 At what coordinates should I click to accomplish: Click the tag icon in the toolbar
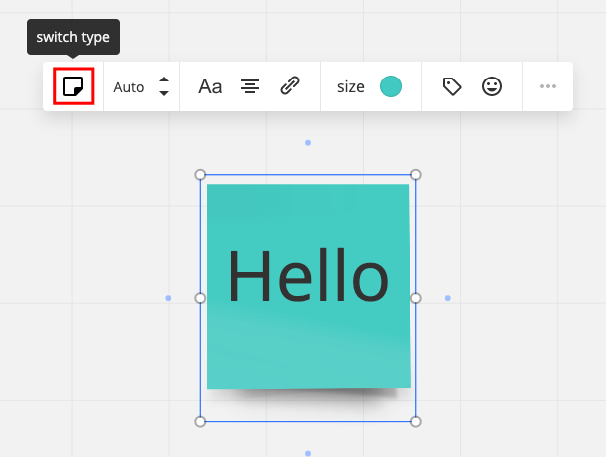[452, 87]
